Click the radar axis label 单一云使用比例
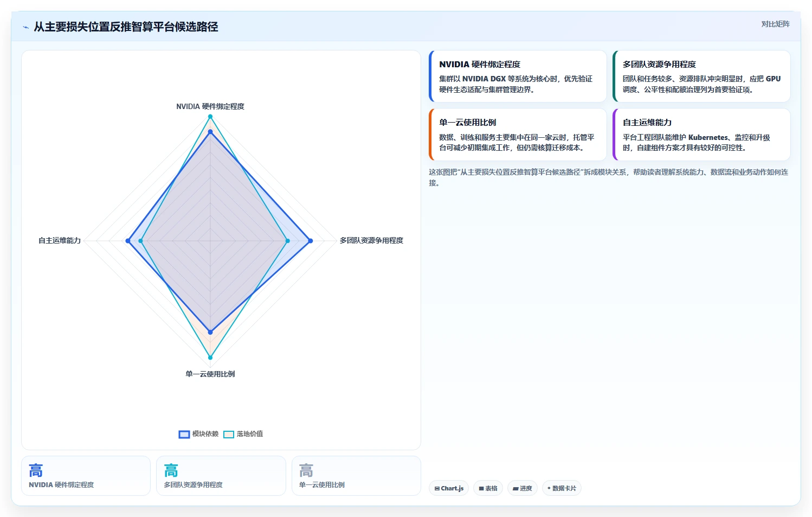This screenshot has width=812, height=517. (x=210, y=374)
